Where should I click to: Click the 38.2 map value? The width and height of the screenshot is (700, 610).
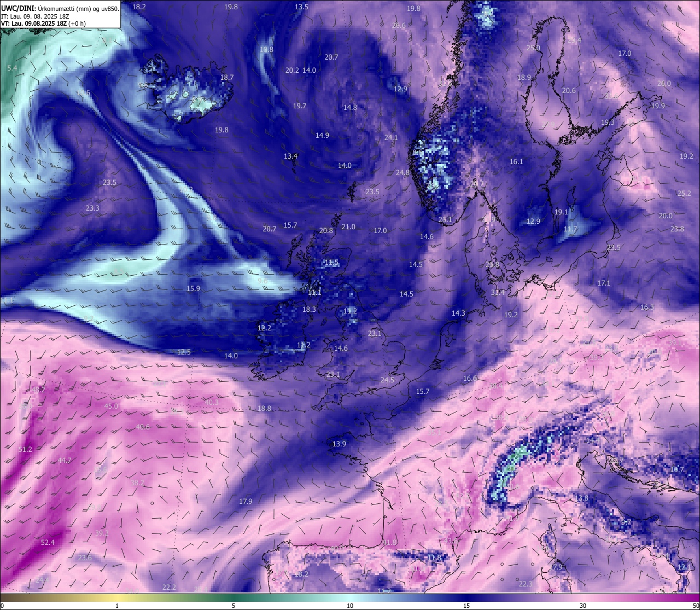(137, 483)
